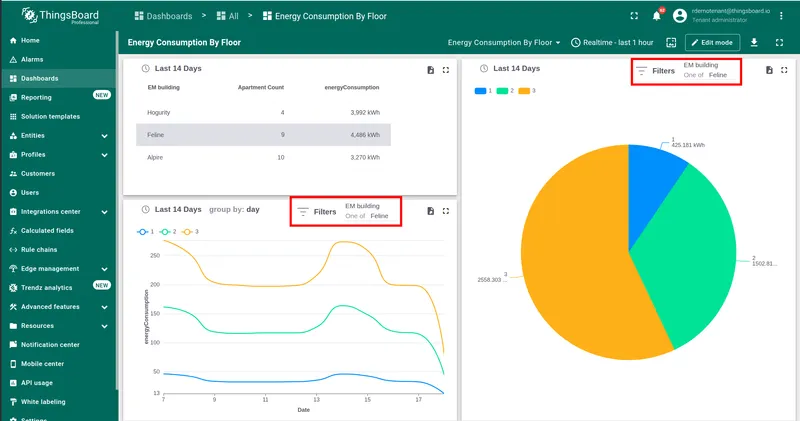Go to All breadcrumb
Viewport: 800px width, 421px height.
click(x=228, y=16)
